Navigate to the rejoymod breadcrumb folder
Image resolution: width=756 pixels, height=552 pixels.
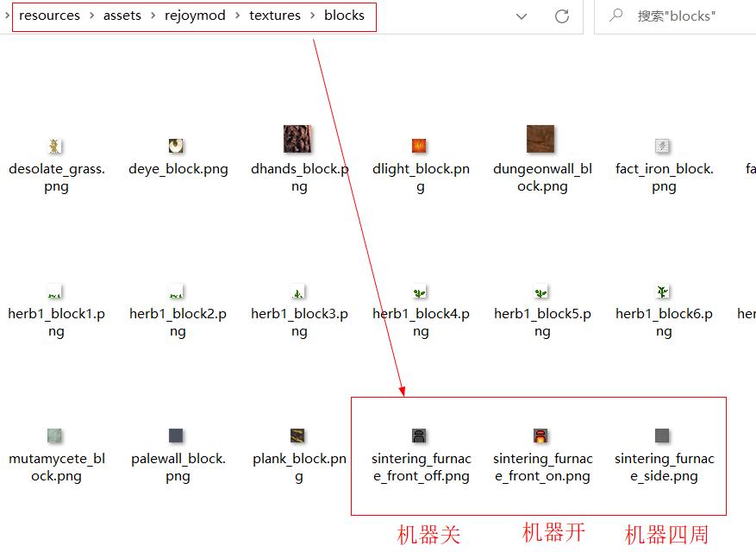coord(195,16)
